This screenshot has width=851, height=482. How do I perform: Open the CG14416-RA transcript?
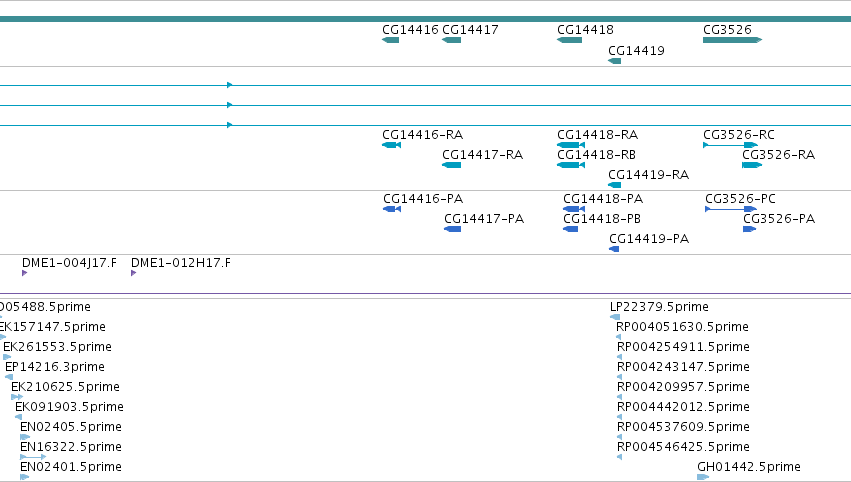[391, 145]
